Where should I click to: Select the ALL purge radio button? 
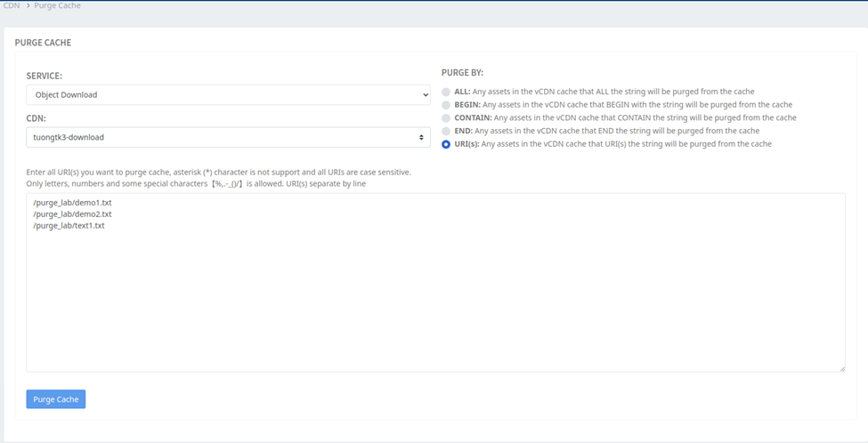(446, 92)
